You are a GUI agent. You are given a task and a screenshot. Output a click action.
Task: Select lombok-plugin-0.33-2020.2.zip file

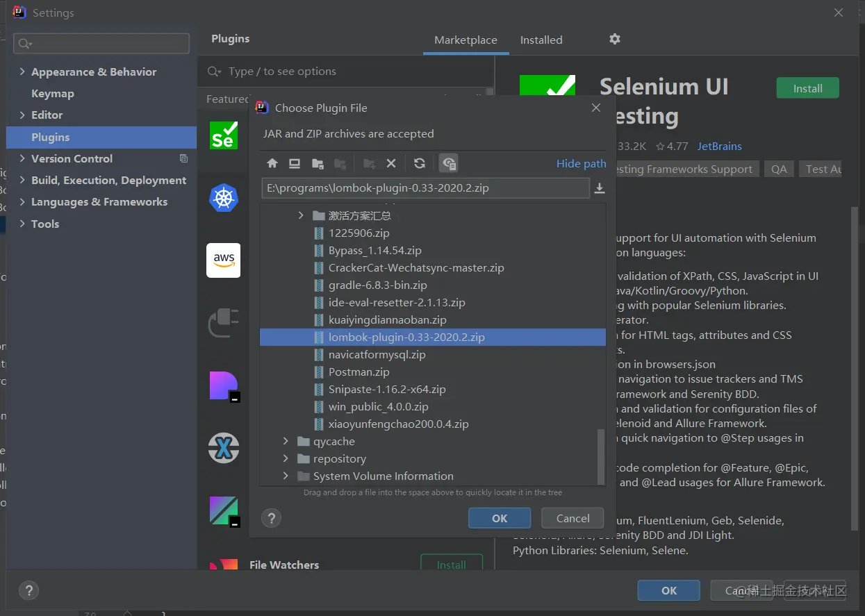click(x=432, y=337)
